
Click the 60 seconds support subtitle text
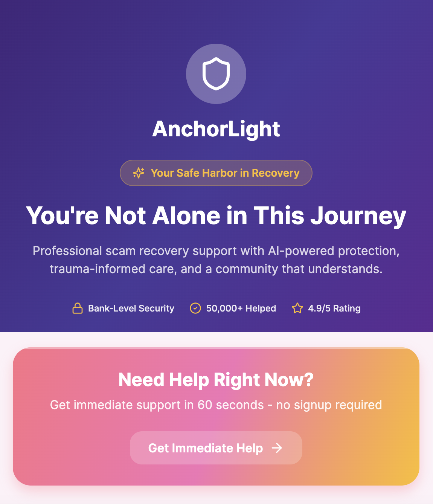(x=216, y=405)
